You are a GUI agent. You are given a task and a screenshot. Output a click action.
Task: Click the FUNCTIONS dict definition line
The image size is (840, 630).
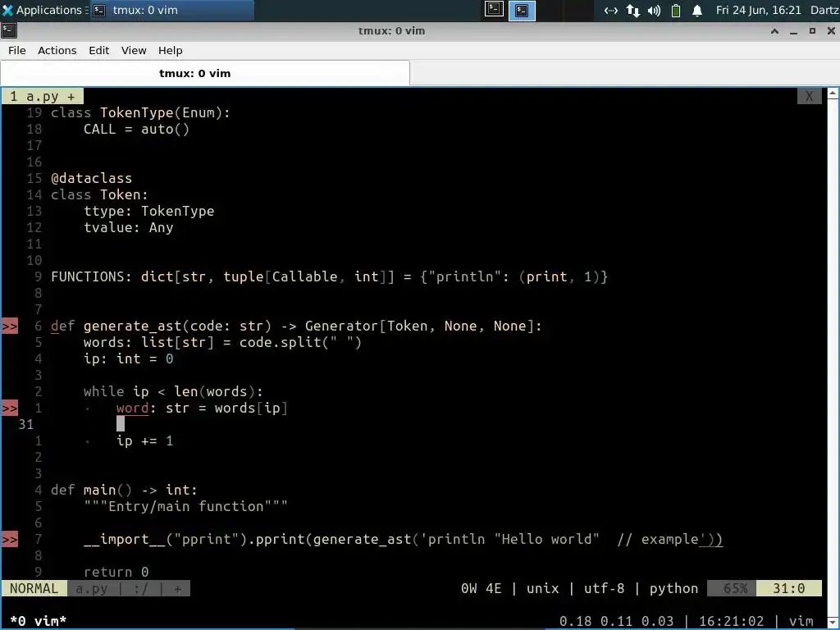[x=330, y=277]
